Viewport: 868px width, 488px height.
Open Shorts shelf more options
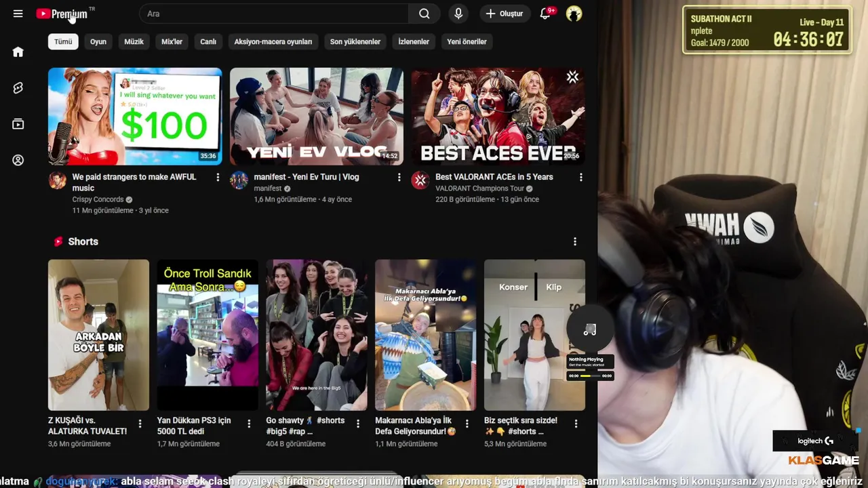point(575,242)
